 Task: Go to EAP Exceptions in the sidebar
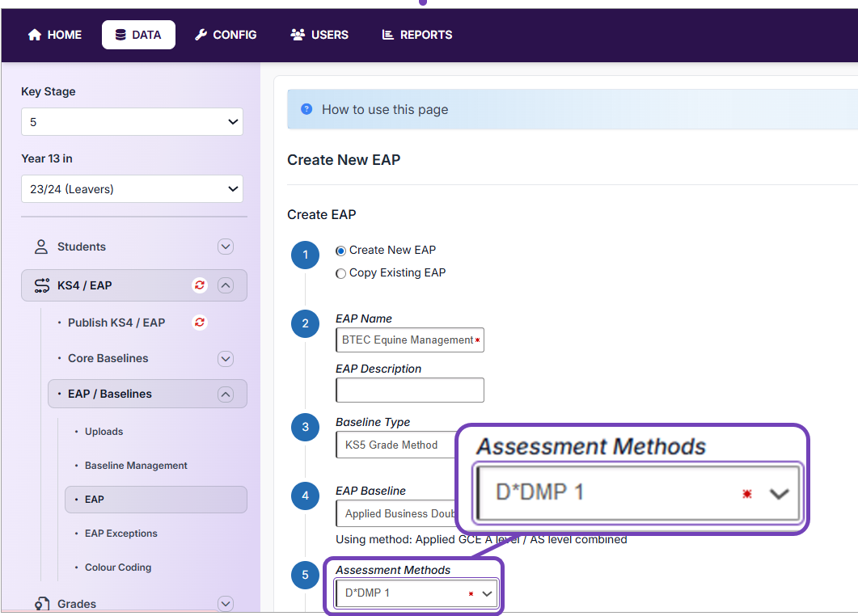tap(121, 534)
